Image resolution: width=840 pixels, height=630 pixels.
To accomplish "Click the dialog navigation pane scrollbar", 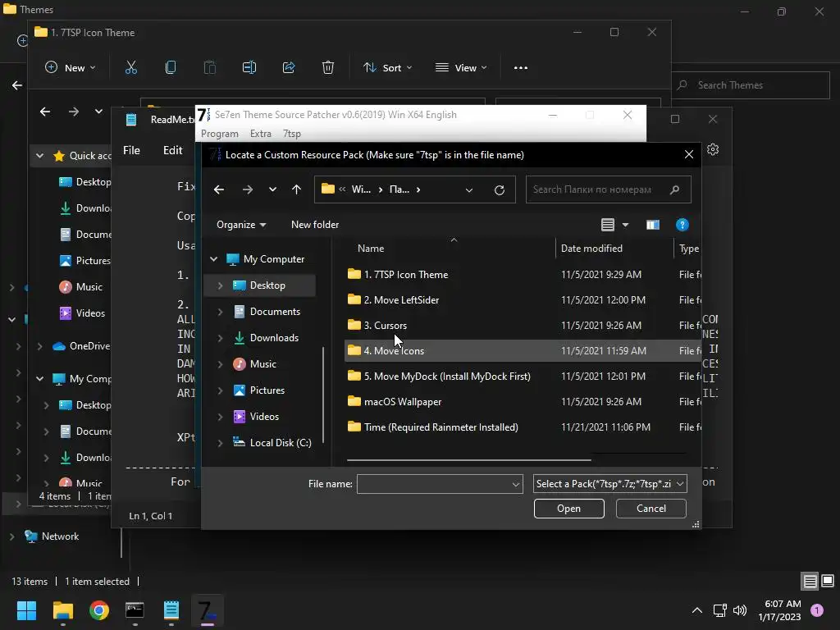I will [x=323, y=396].
